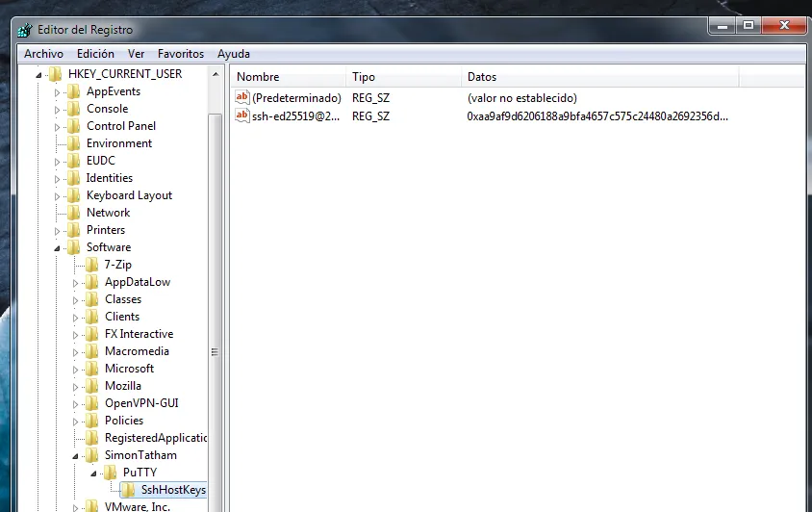Select the Macromedia tree key
The width and height of the screenshot is (812, 512).
coord(137,351)
